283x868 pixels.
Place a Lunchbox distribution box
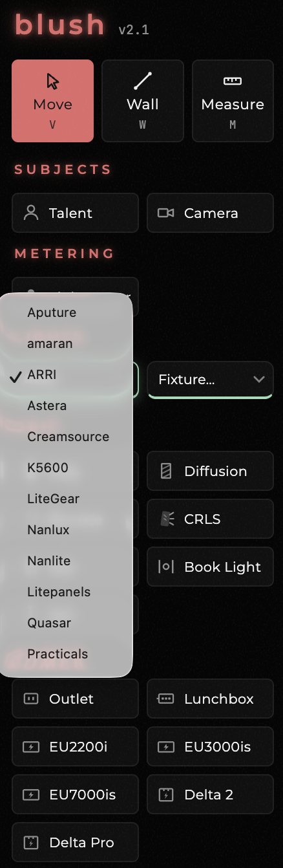coord(210,699)
